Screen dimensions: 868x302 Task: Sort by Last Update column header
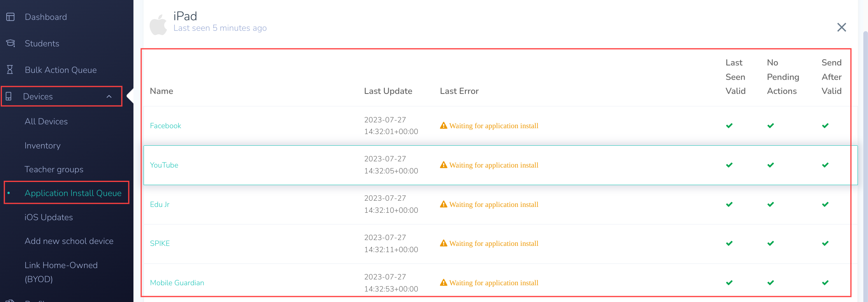click(x=388, y=91)
